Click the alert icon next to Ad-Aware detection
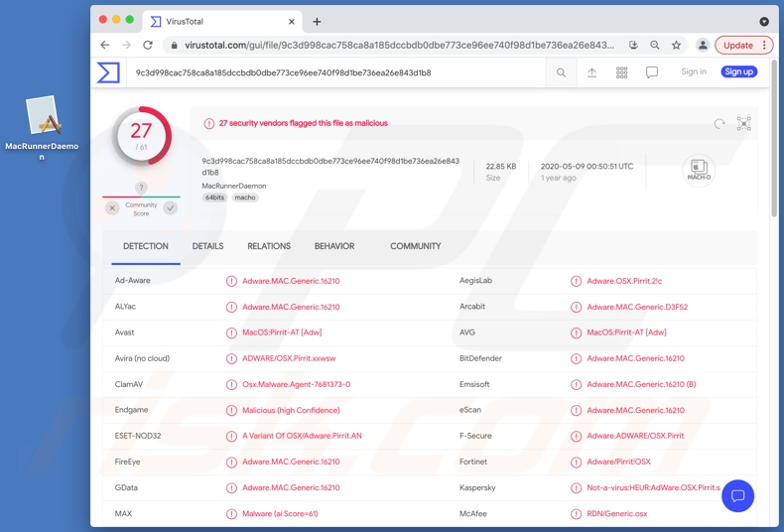Image resolution: width=784 pixels, height=532 pixels. [231, 281]
